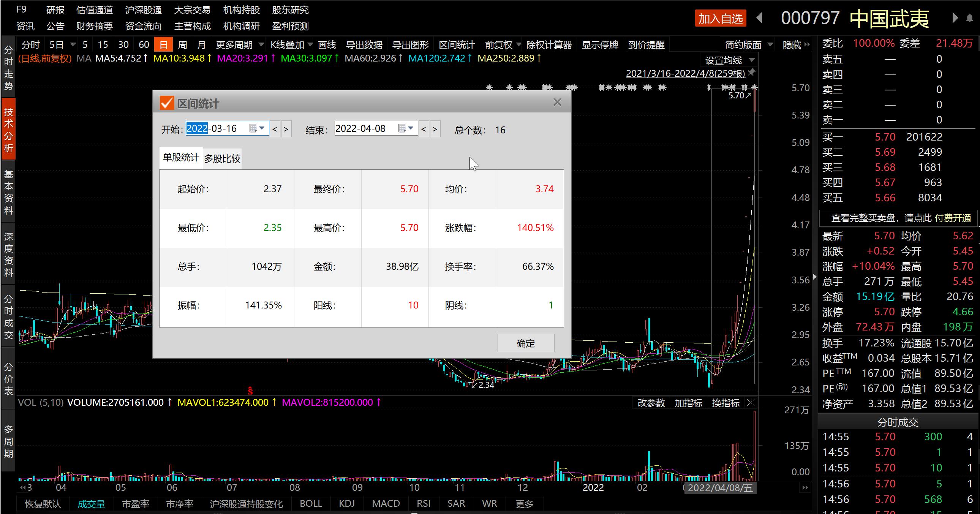Click 导出图形 to export the chart image

coord(410,44)
